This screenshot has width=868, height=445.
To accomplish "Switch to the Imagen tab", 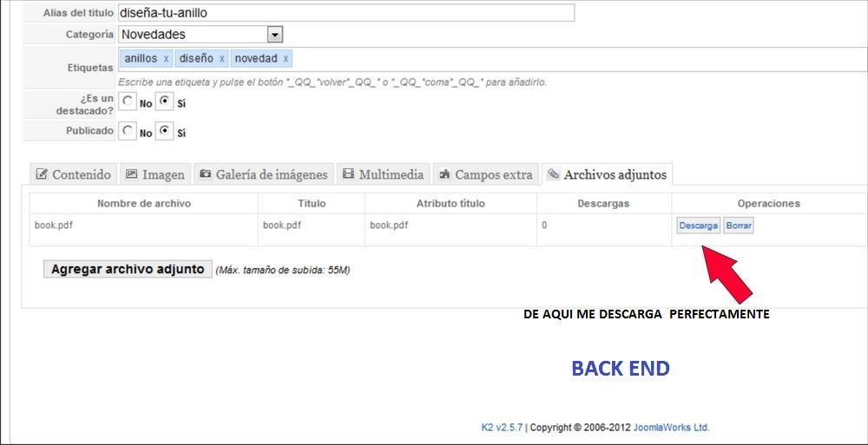I will (x=155, y=174).
